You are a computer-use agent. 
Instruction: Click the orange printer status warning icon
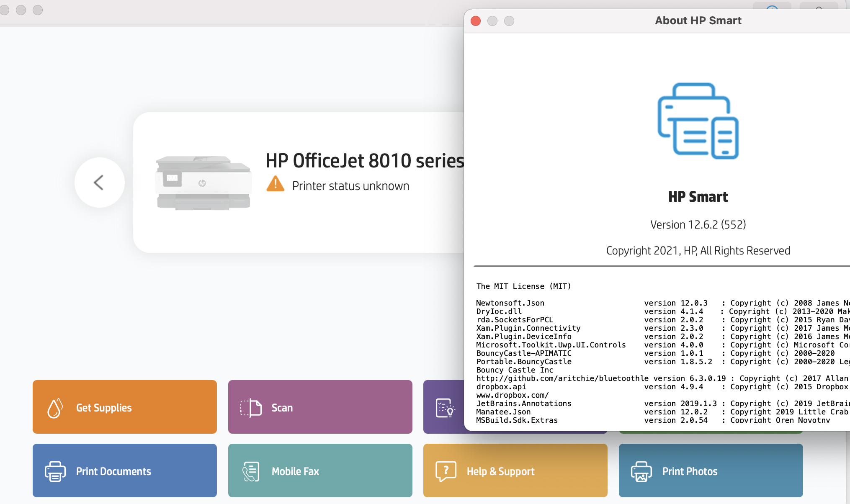coord(275,184)
